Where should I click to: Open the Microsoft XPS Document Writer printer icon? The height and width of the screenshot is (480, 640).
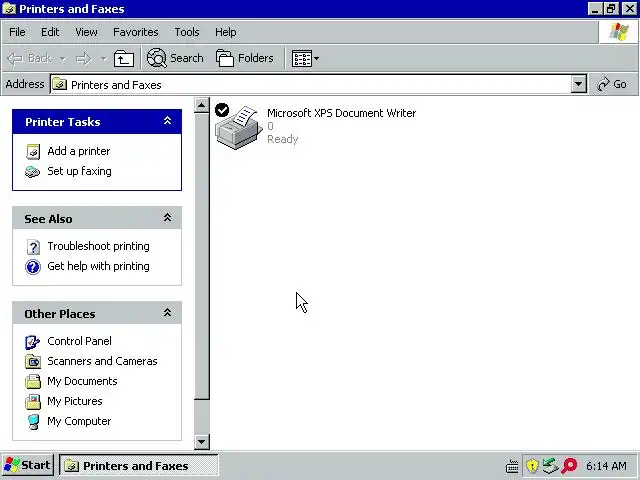click(238, 127)
